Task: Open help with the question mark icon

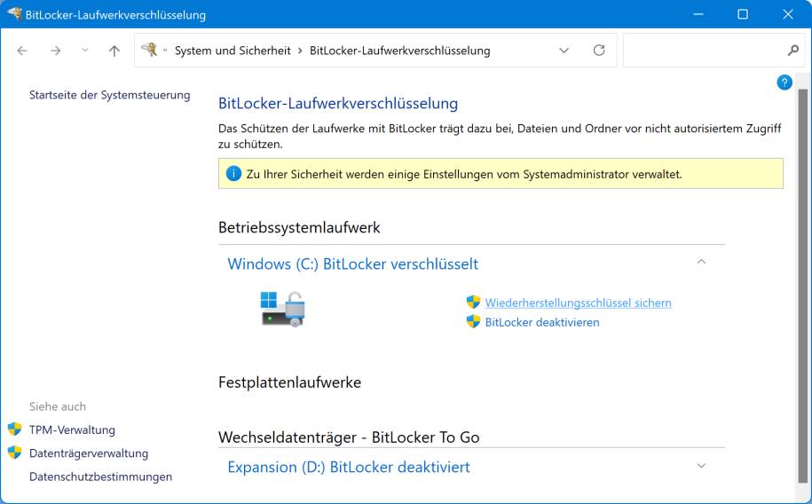Action: click(784, 83)
